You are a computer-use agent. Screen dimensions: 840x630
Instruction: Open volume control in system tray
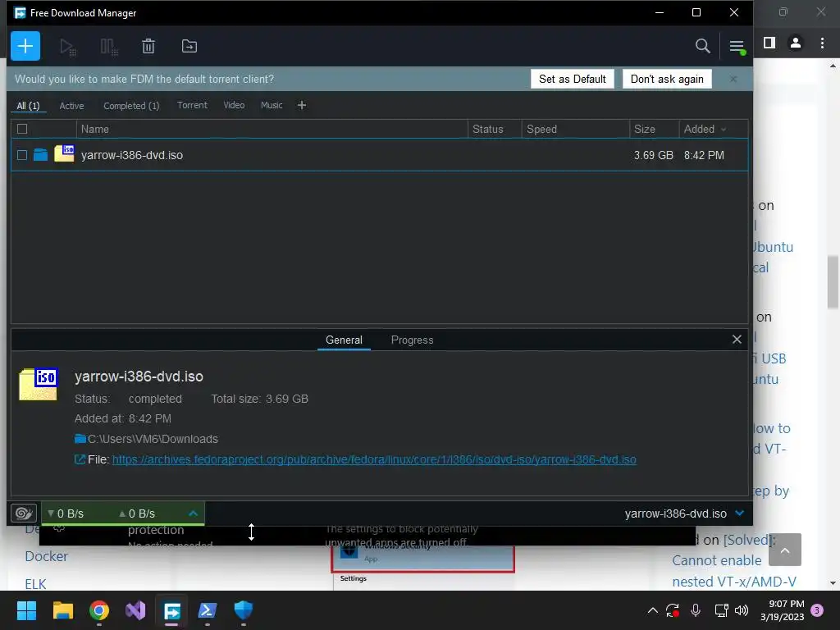[742, 610]
